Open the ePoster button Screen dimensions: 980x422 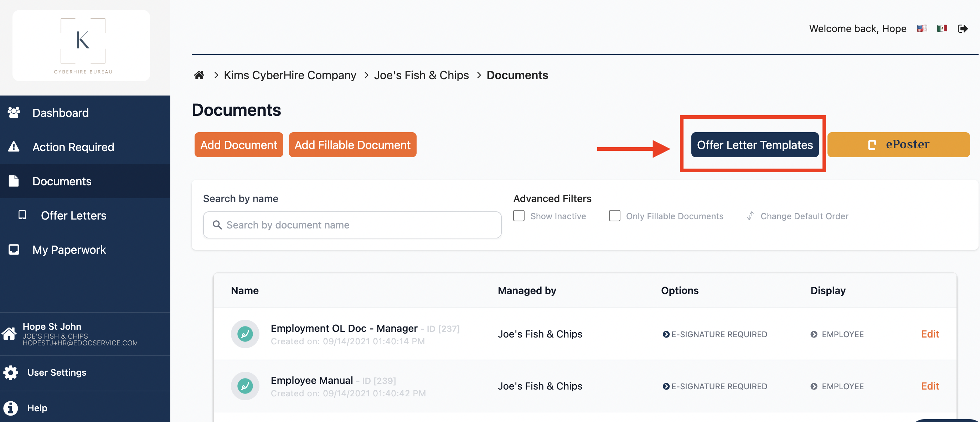point(898,145)
